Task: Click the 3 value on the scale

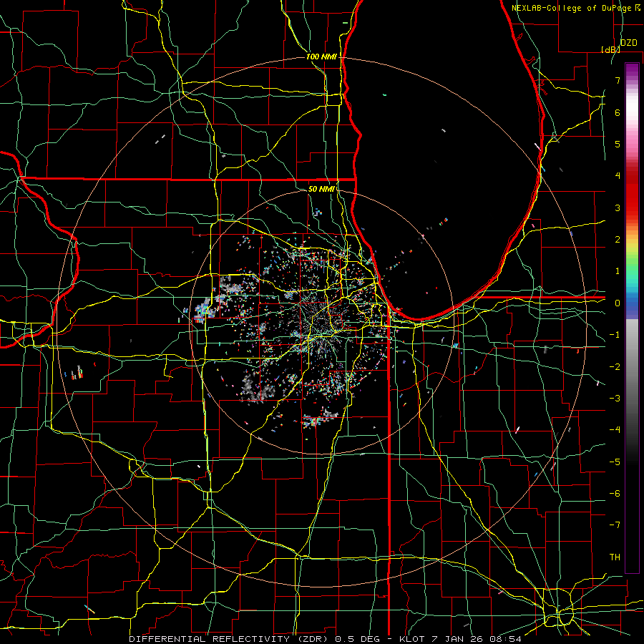Action: [x=618, y=208]
